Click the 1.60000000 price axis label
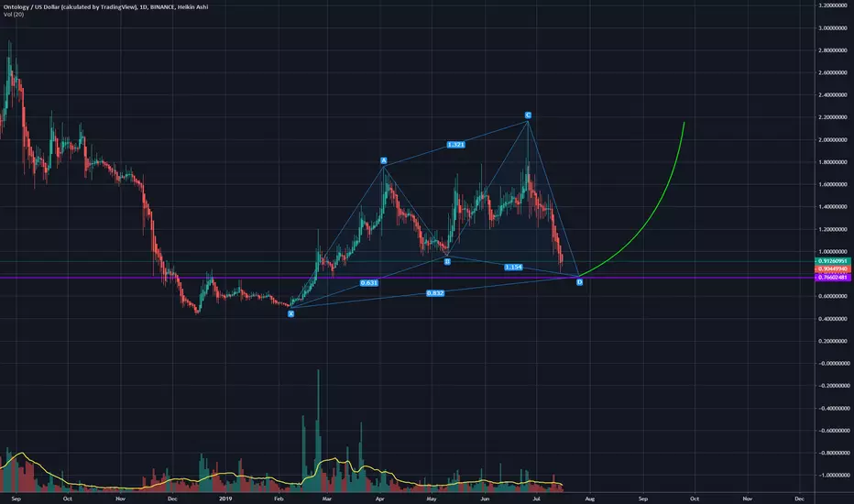The image size is (854, 504). [833, 184]
